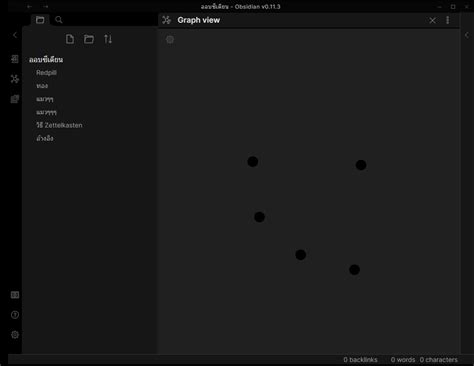Open the Zettelkasten note in the explorer
Viewport: 474px width, 366px height.
59,125
